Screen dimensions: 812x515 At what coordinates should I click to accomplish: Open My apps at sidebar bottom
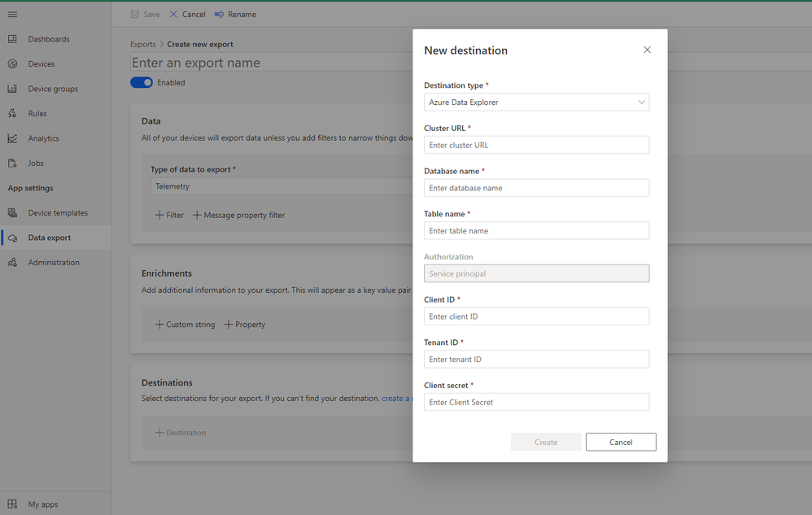[x=42, y=504]
